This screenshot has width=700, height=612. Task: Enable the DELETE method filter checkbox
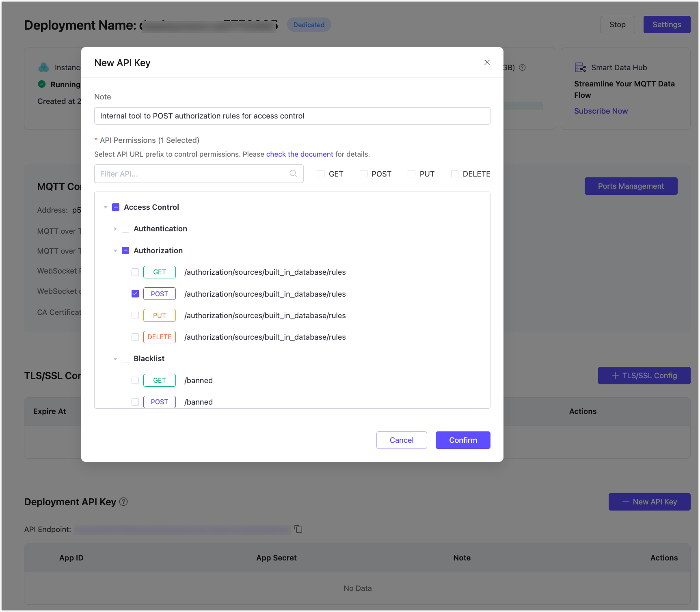click(x=455, y=174)
